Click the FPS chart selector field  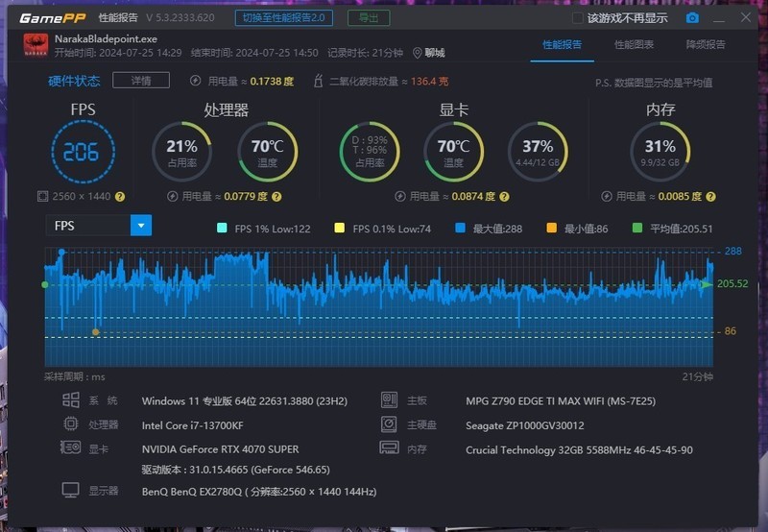click(x=99, y=226)
